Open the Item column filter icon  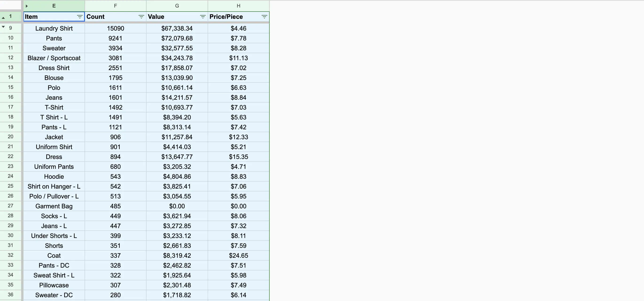tap(80, 17)
